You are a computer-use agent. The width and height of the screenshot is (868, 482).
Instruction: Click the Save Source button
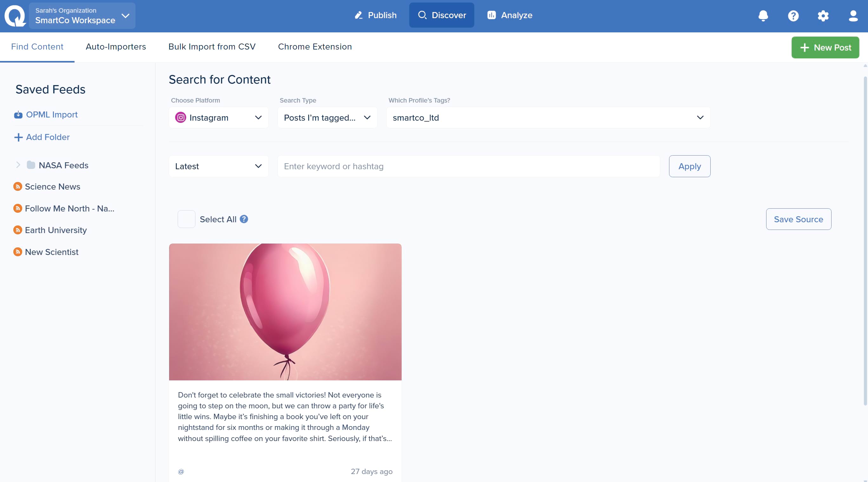pos(798,219)
